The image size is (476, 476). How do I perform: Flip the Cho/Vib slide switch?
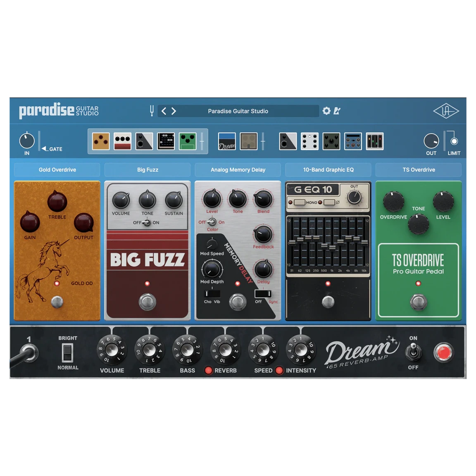212,293
